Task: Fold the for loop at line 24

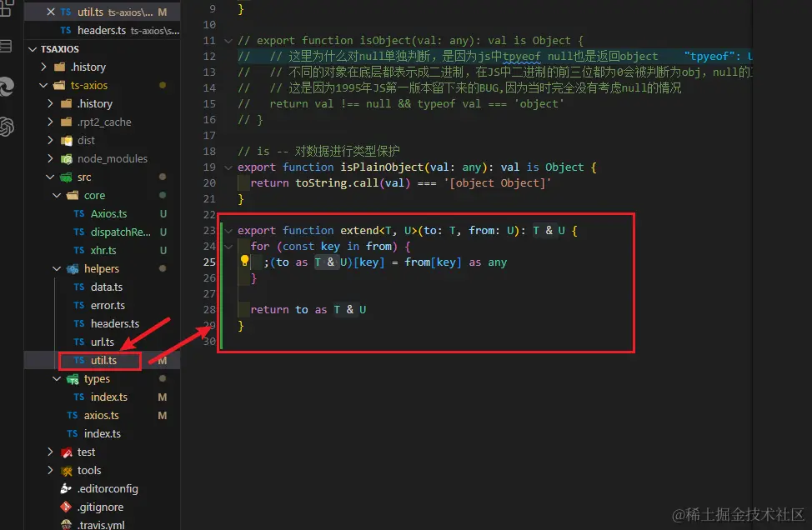Action: (x=228, y=247)
